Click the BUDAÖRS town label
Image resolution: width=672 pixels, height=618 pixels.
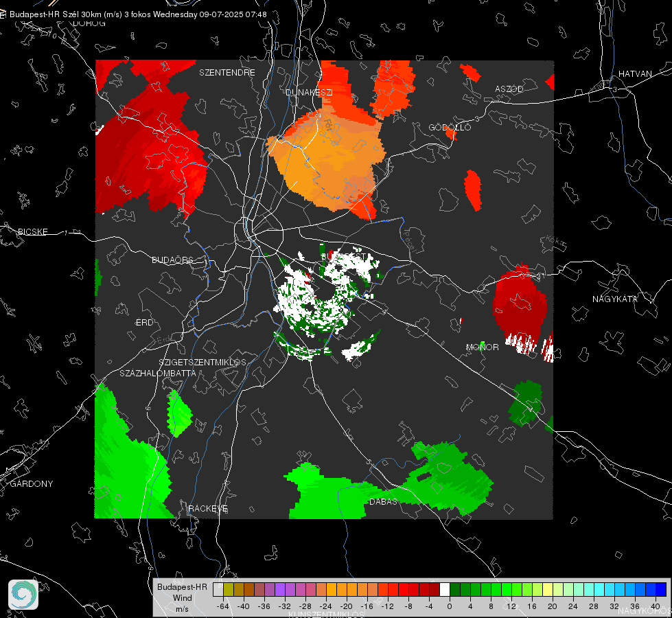(173, 260)
